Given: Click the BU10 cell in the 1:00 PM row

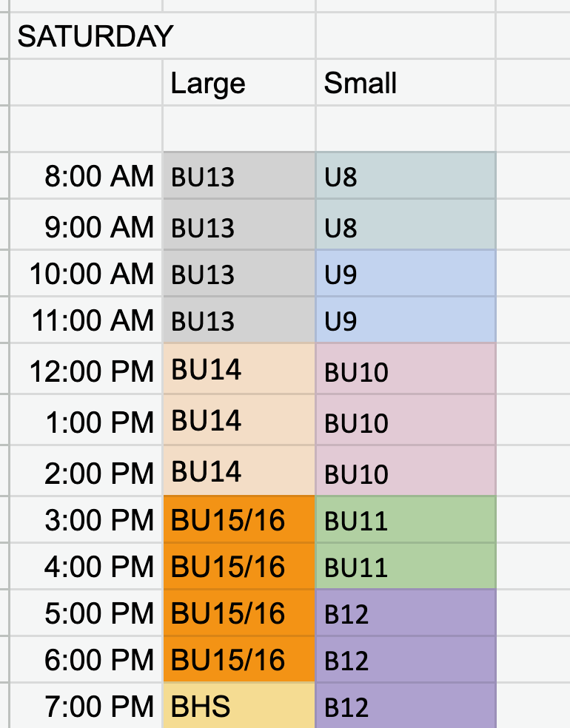Looking at the screenshot, I should point(405,422).
